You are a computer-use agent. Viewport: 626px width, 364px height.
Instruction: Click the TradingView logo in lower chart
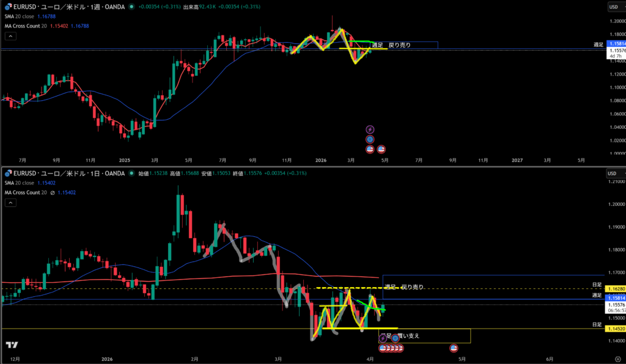pos(12,345)
